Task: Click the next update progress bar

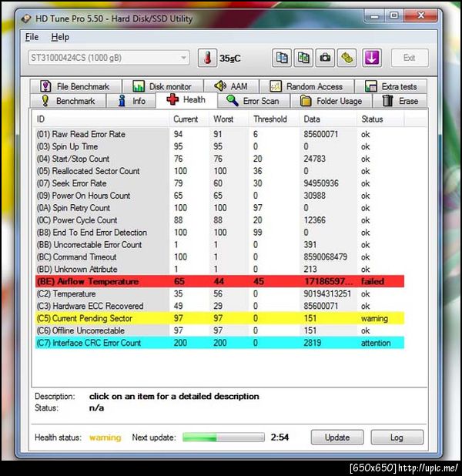Action: click(223, 437)
